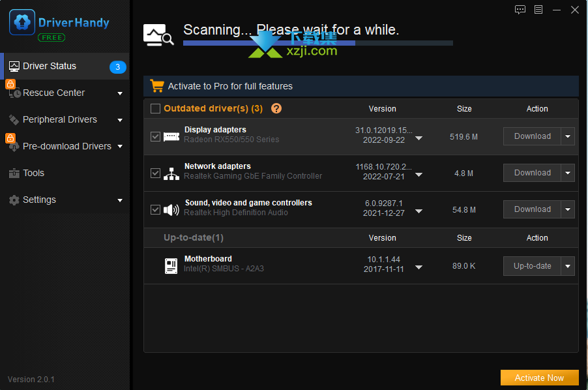588x390 pixels.
Task: Click the orange shopping cart icon
Action: tap(156, 86)
